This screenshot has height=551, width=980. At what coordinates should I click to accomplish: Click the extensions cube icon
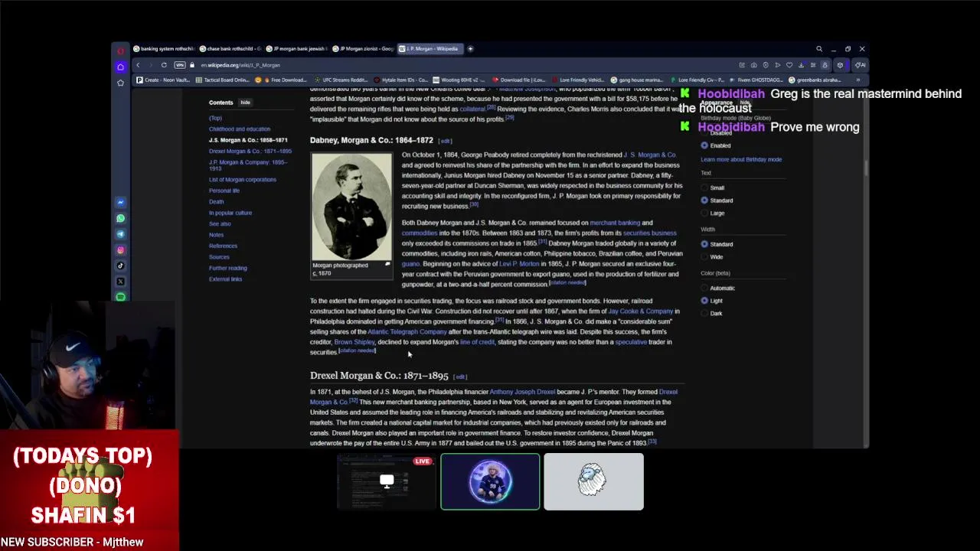(840, 65)
